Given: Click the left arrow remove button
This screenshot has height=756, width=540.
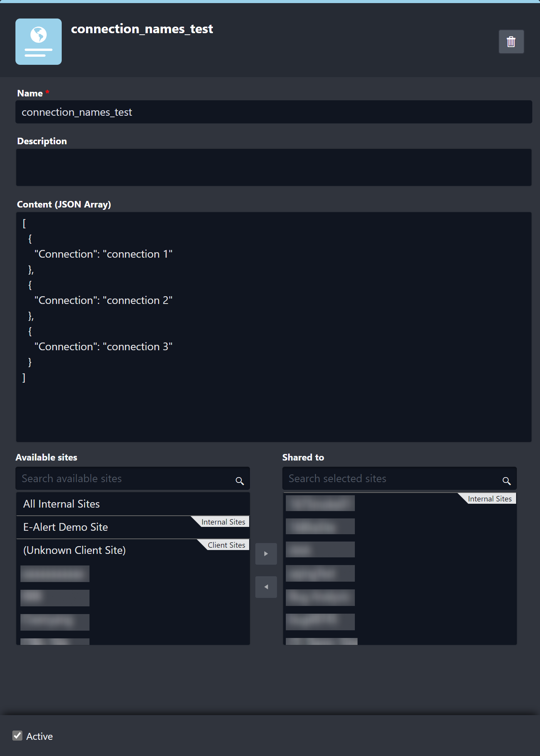Looking at the screenshot, I should (x=266, y=587).
